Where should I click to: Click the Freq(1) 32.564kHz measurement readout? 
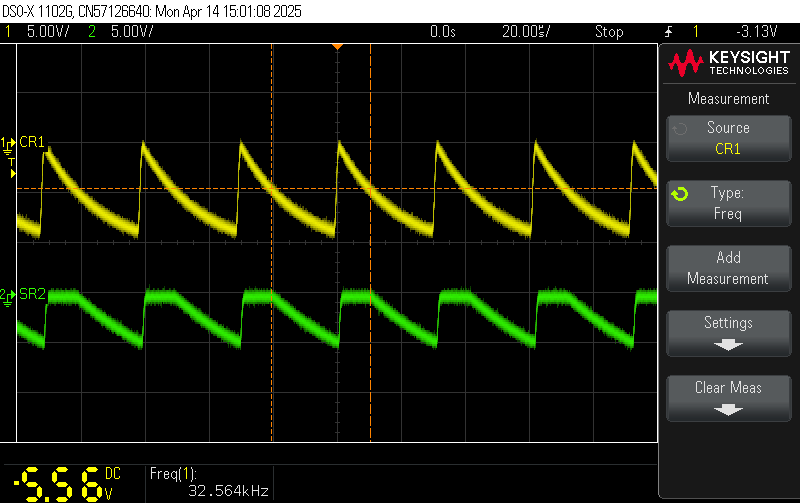pos(210,482)
